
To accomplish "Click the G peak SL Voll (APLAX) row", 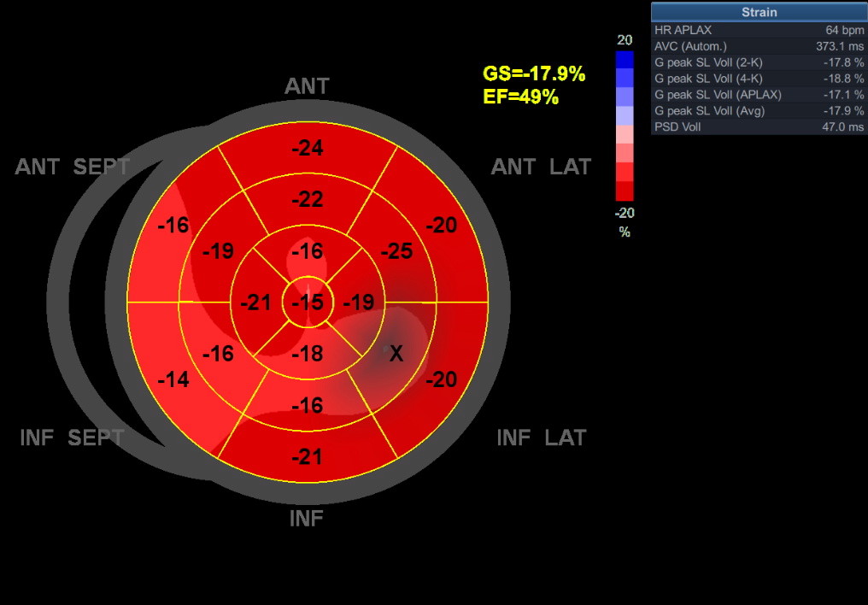I will click(759, 94).
